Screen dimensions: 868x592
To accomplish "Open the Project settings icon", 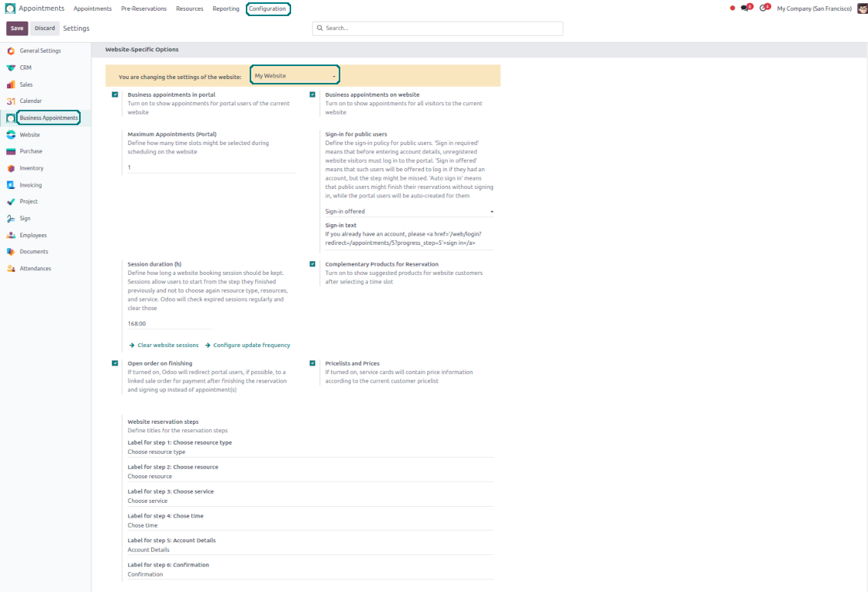I will click(11, 202).
